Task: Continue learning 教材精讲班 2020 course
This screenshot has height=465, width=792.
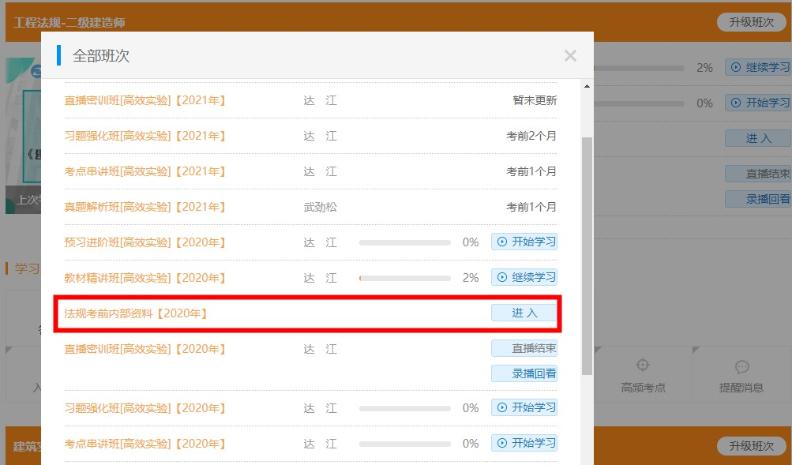Action: pos(524,277)
